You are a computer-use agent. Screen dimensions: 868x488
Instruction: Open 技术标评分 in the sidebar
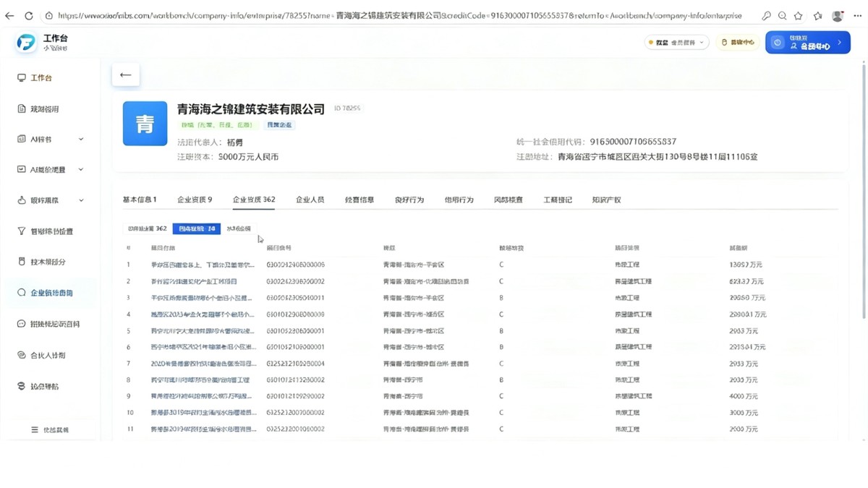pyautogui.click(x=48, y=262)
